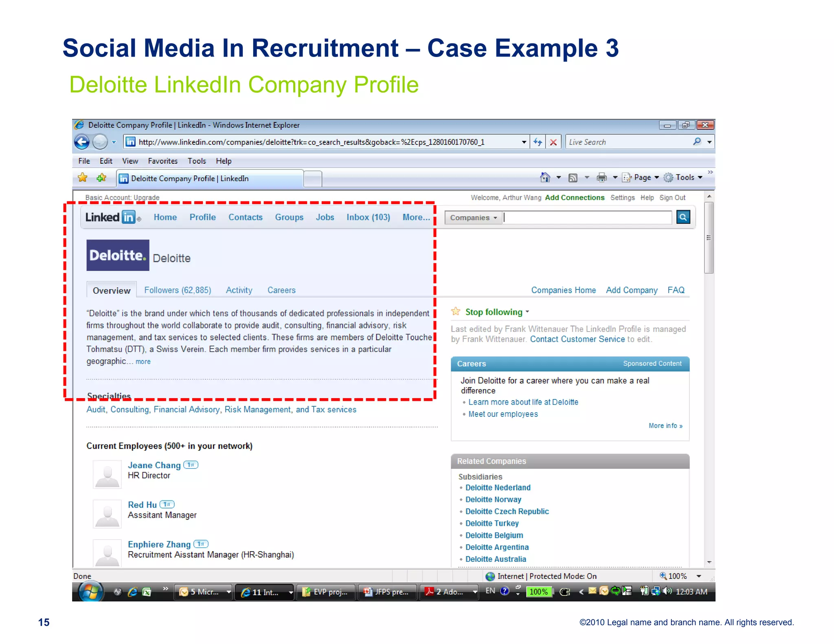Click the new tab button
Image resolution: width=834 pixels, height=644 pixels.
[313, 179]
